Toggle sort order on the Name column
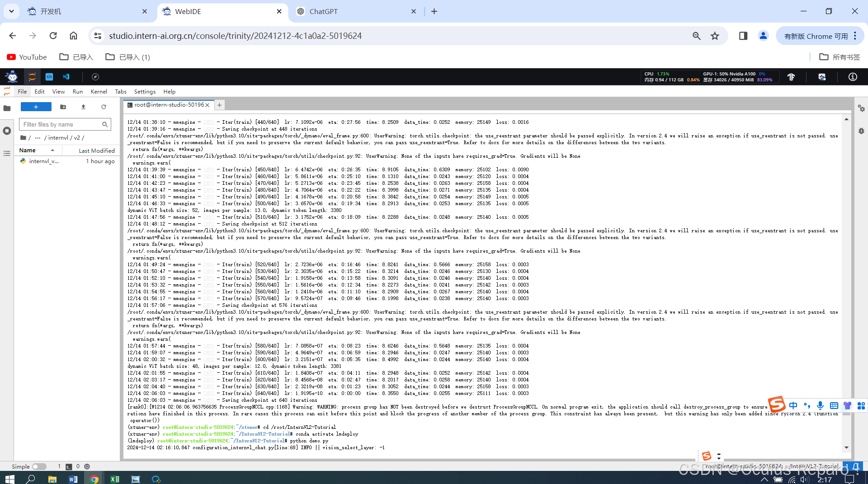Image resolution: width=868 pixels, height=484 pixels. coord(28,150)
